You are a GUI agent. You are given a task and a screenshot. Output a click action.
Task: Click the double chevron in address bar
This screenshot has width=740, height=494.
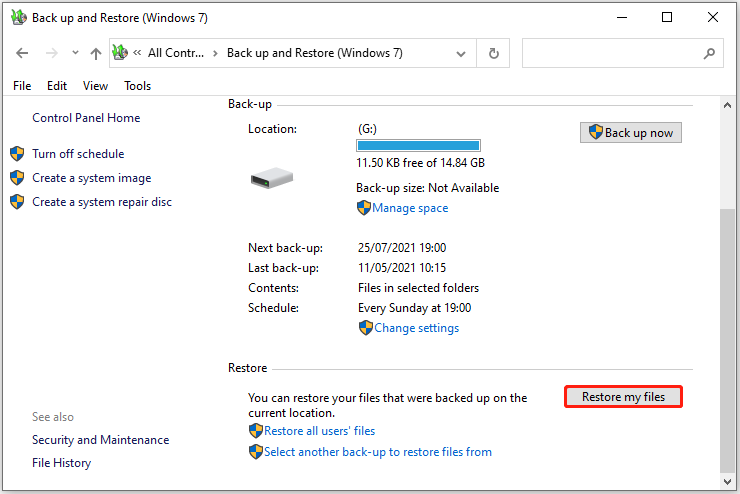point(137,53)
